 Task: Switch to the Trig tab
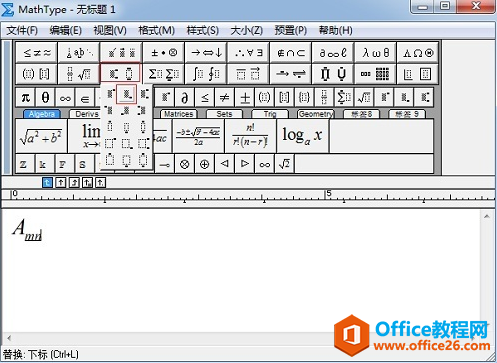click(x=270, y=114)
